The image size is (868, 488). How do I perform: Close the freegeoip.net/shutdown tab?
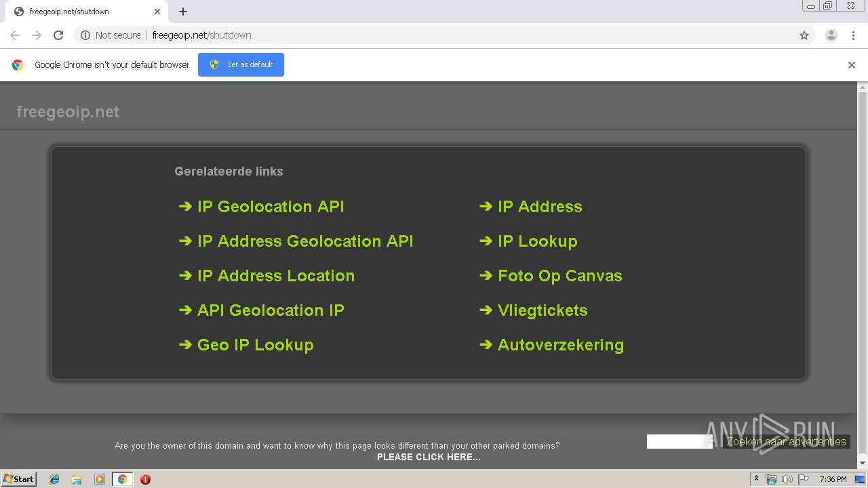click(x=157, y=12)
